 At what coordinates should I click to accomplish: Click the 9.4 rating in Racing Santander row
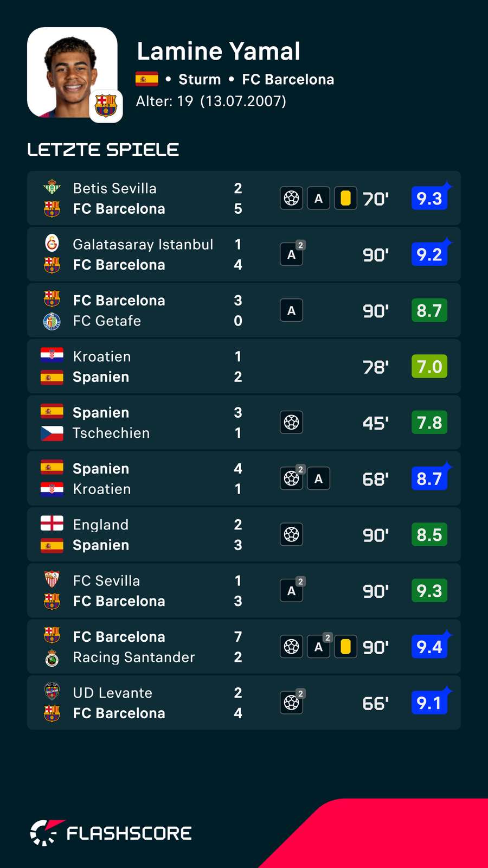point(429,647)
